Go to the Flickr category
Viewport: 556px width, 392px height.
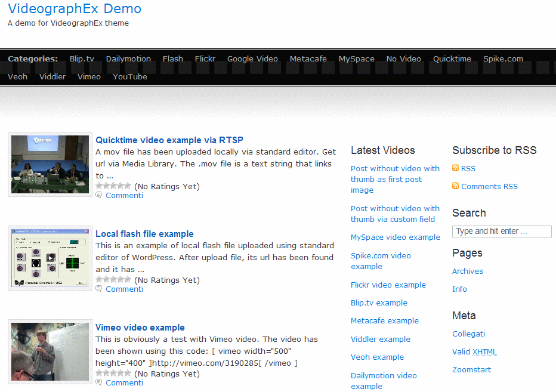pyautogui.click(x=205, y=59)
